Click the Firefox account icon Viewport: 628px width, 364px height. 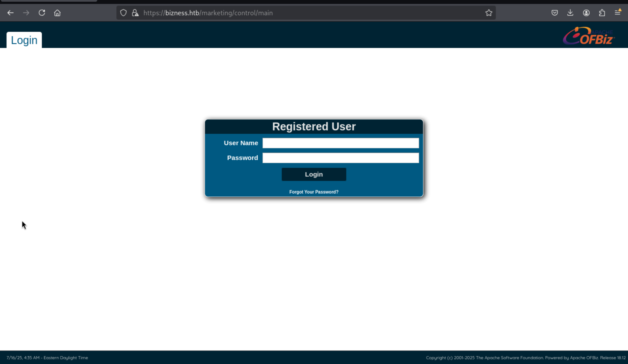pos(586,13)
